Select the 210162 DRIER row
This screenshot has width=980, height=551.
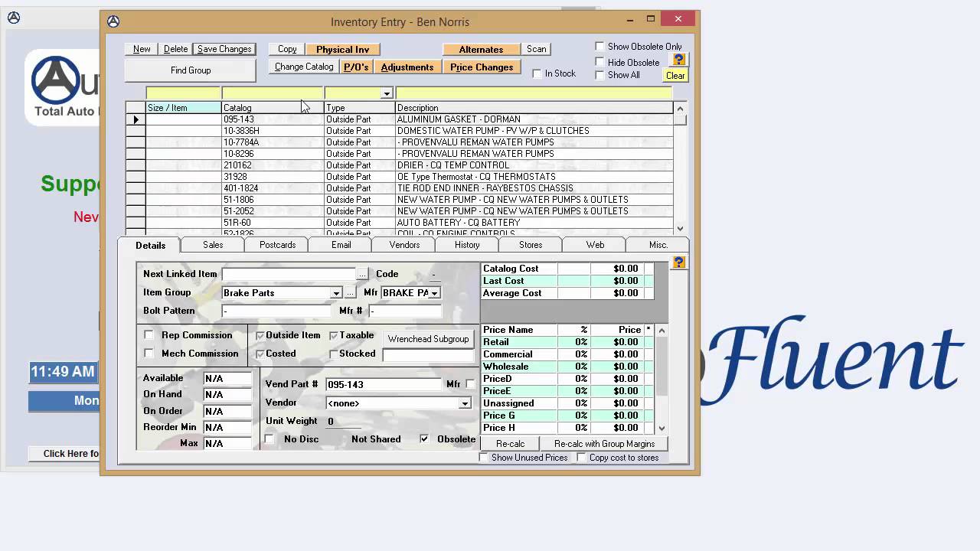[x=400, y=165]
